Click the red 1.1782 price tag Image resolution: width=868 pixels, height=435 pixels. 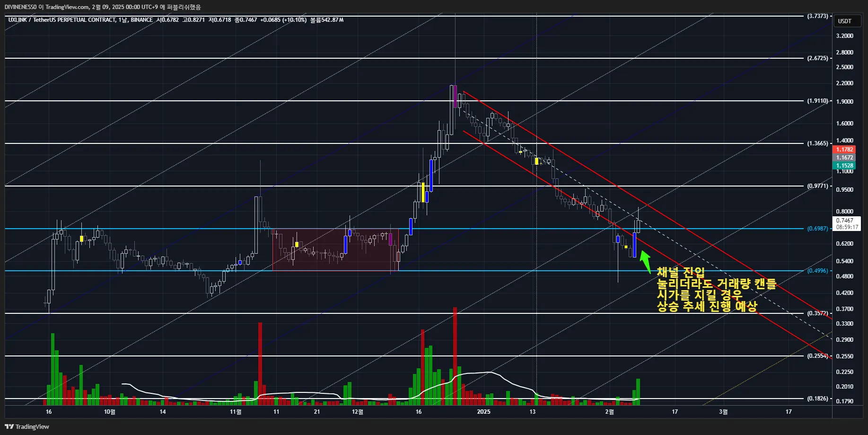pos(844,150)
